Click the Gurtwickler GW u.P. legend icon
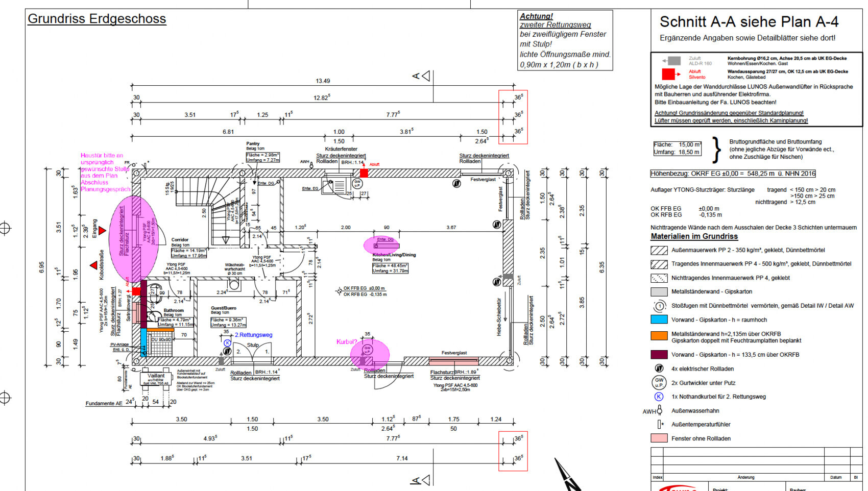Screen dimensions: 868x491 659,382
